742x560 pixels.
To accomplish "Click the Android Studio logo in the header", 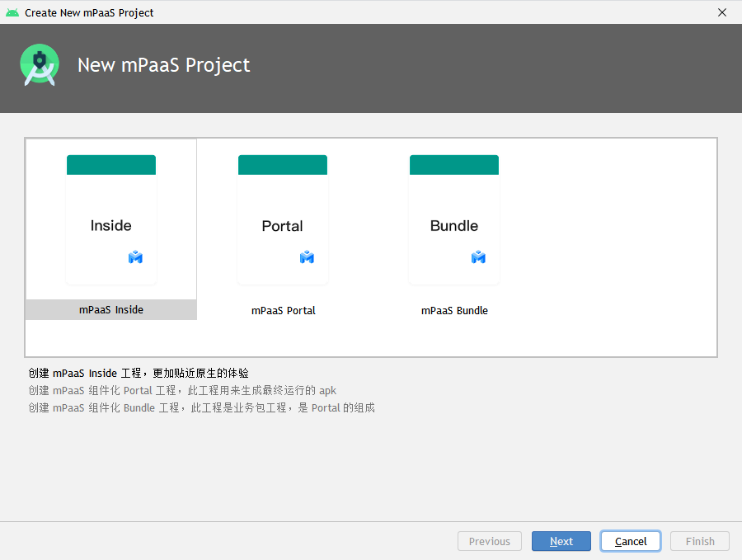I will pos(40,66).
